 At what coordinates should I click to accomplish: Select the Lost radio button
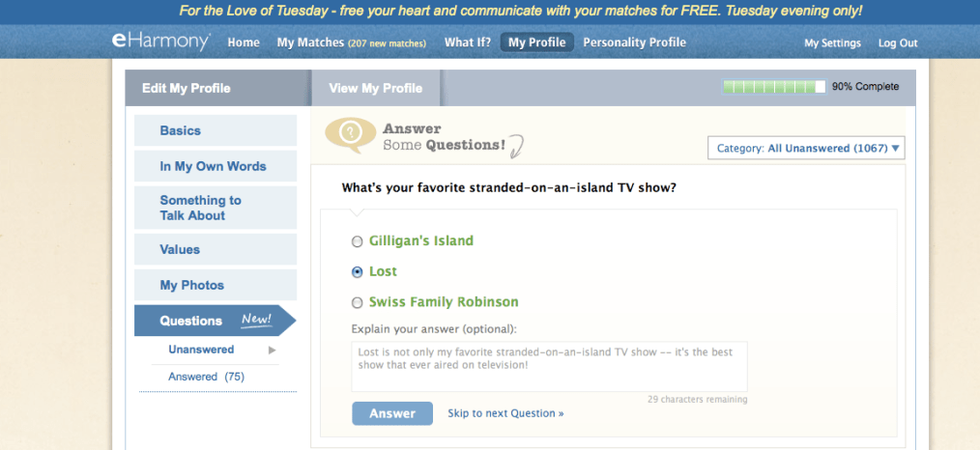(358, 272)
